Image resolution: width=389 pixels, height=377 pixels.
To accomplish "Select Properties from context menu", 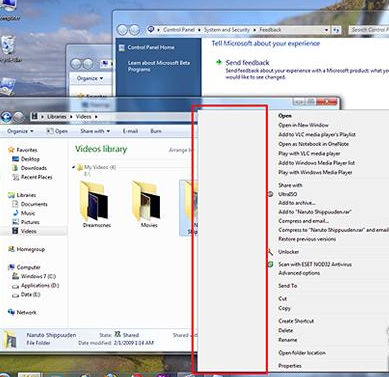I will click(290, 366).
